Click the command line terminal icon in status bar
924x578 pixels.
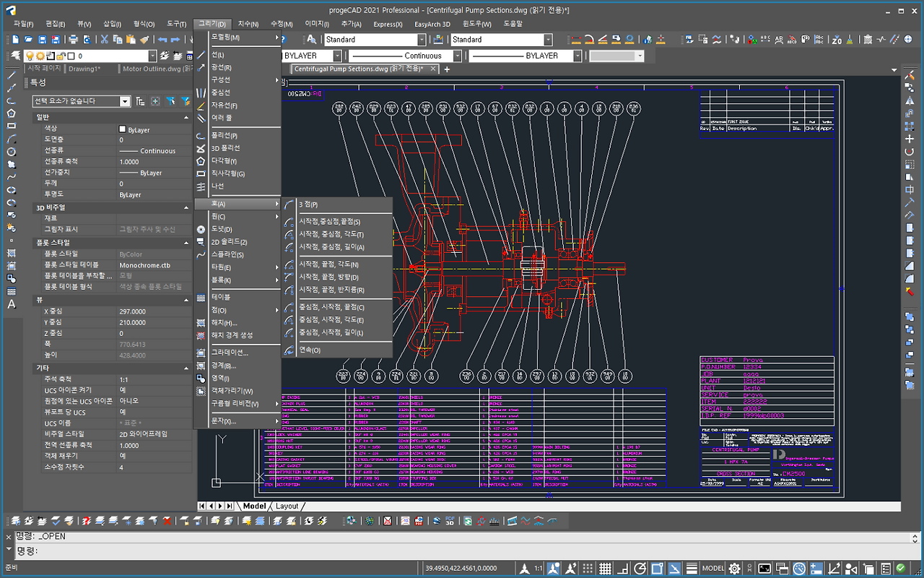pyautogui.click(x=764, y=569)
